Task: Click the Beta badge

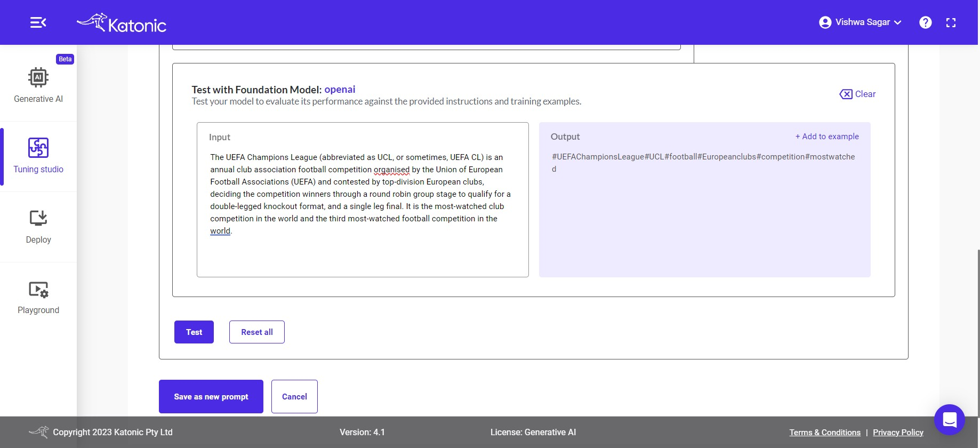Action: coord(65,59)
